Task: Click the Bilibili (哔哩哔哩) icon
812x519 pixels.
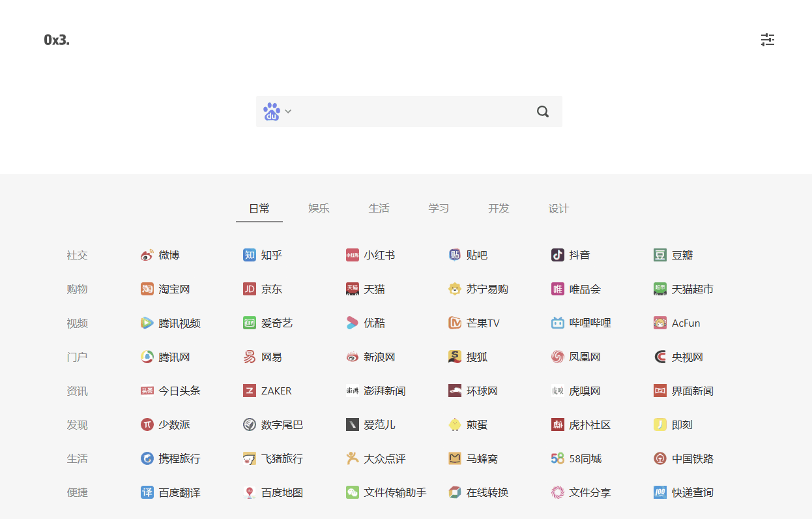Action: (x=558, y=323)
